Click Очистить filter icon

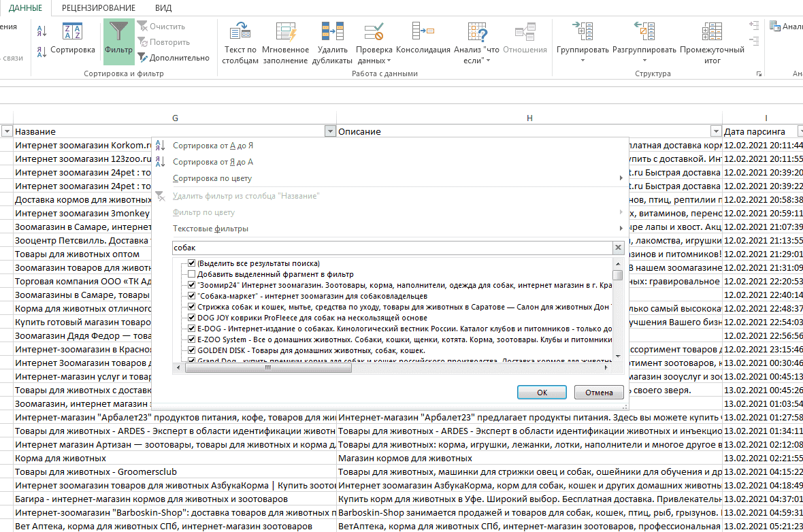161,26
